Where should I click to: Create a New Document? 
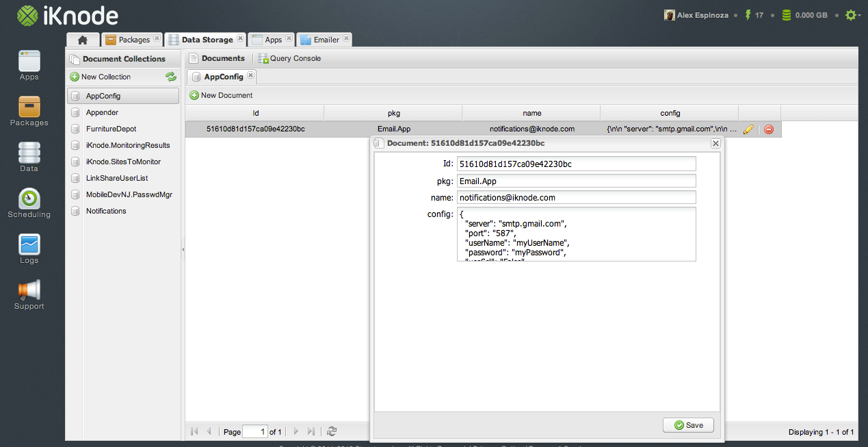[x=221, y=95]
